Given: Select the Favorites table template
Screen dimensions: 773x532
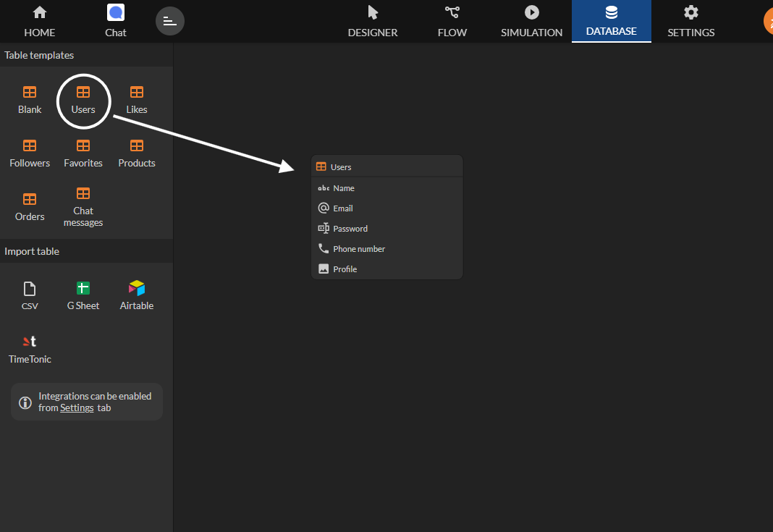Looking at the screenshot, I should pos(83,154).
